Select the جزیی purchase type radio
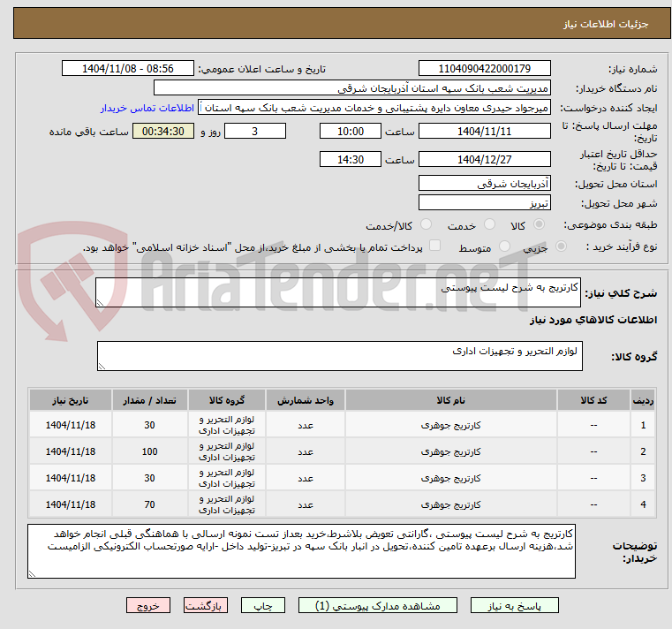 561,246
